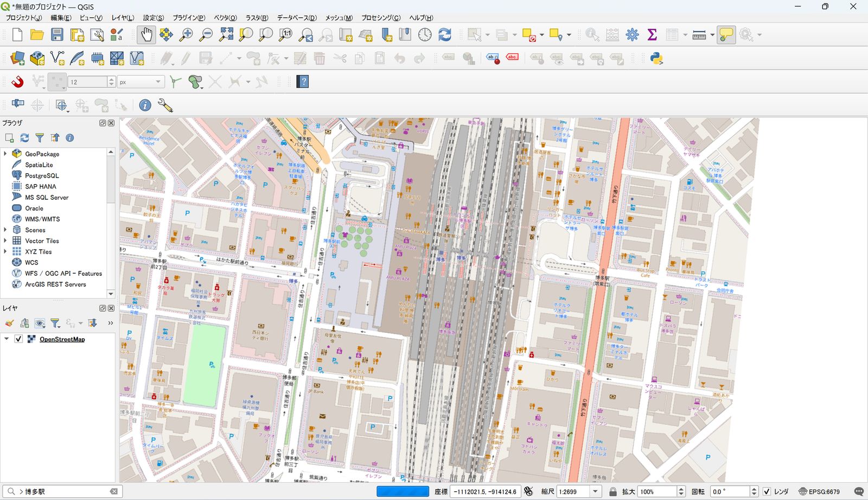The height and width of the screenshot is (500, 868).
Task: Click the EPSG:6679 CRS button
Action: (x=819, y=491)
